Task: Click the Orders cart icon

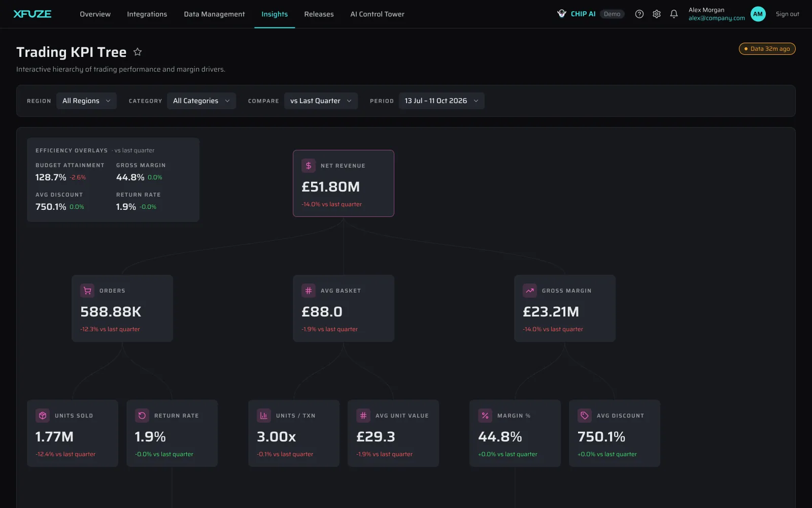Action: (87, 291)
